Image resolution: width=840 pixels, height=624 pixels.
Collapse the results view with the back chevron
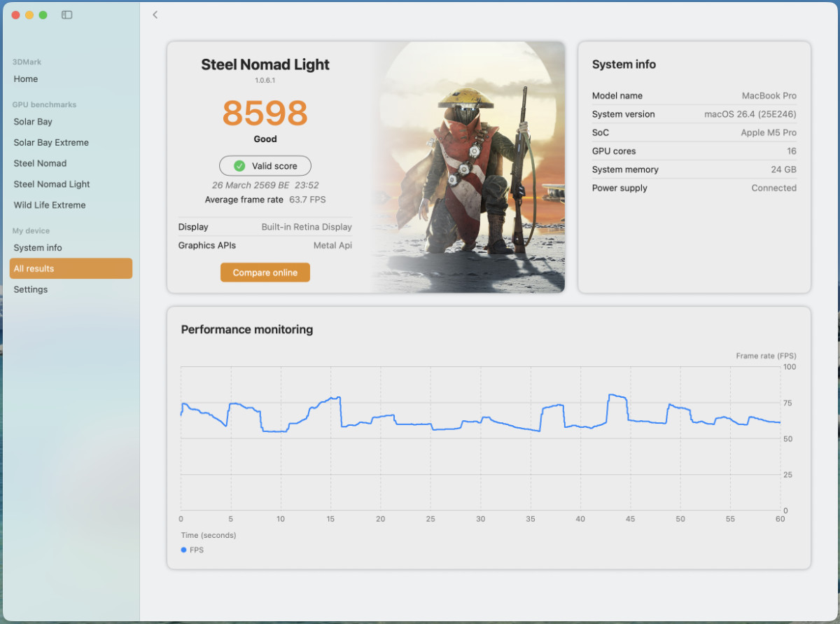[154, 14]
